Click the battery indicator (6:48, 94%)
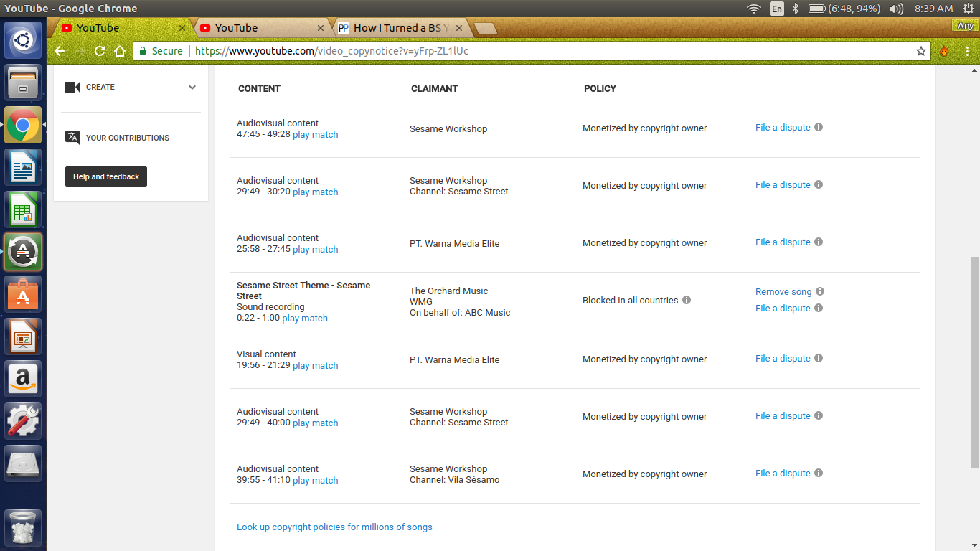This screenshot has height=551, width=980. 845,9
